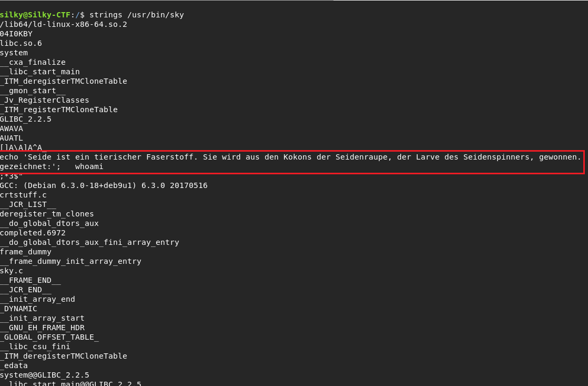Click the GCC Debian 6.3.0 version line

coord(104,185)
